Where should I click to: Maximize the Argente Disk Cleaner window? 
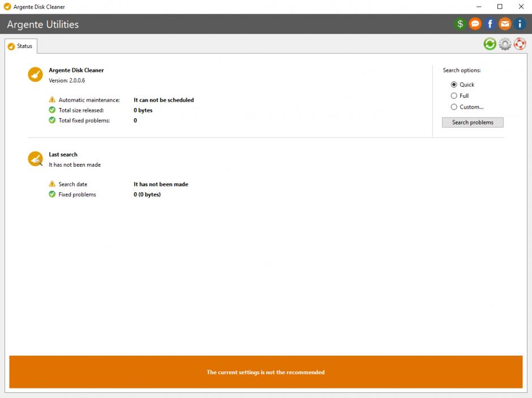(500, 6)
